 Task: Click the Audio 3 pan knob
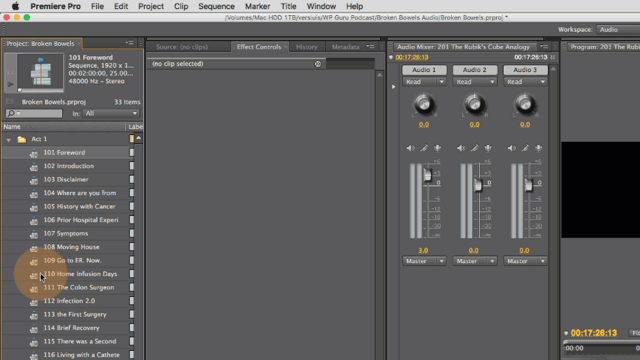pos(525,104)
